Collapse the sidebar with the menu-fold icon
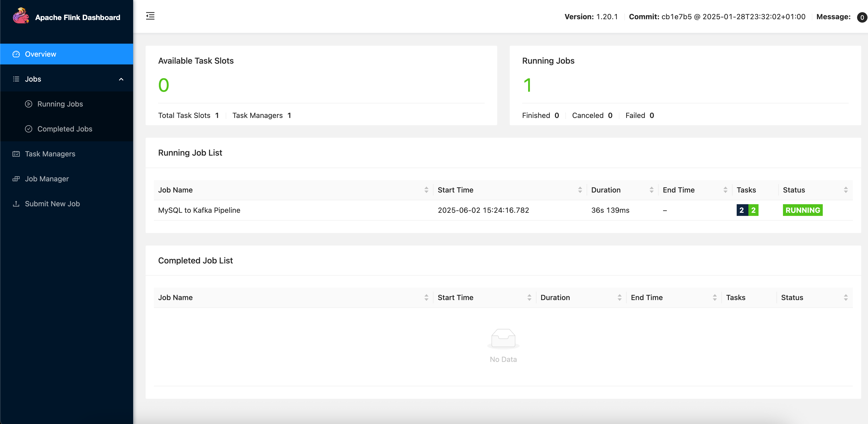868x424 pixels. tap(150, 16)
